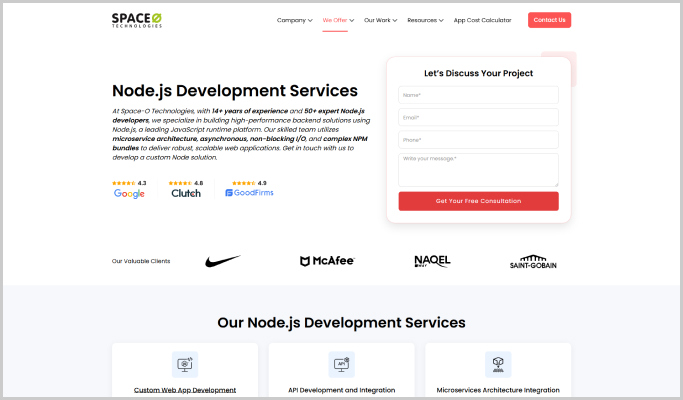Click the Node.js Development Services heading
Screen dimensions: 683x400
(235, 91)
